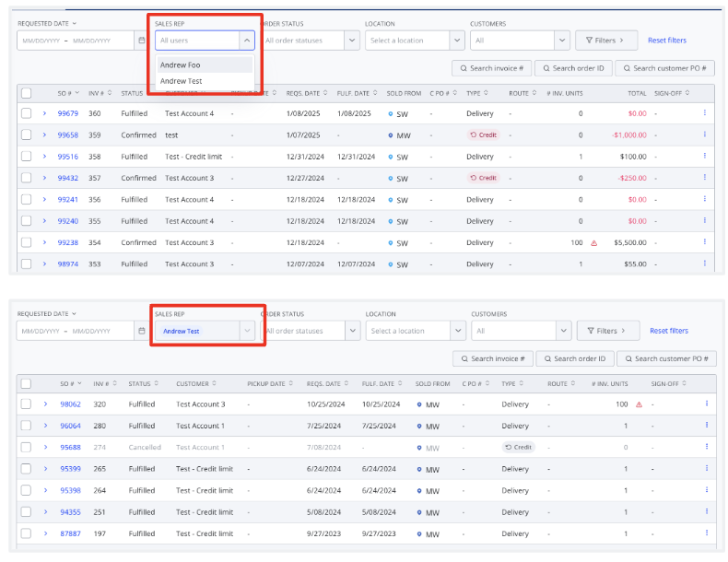The width and height of the screenshot is (728, 562).
Task: Click Total $5,500.00 on order 99238
Action: [x=630, y=242]
